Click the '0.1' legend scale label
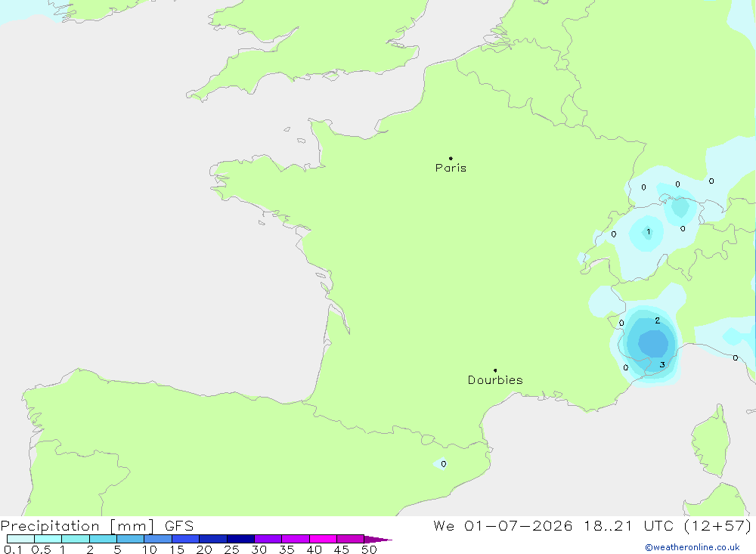756x554 pixels. click(x=13, y=549)
